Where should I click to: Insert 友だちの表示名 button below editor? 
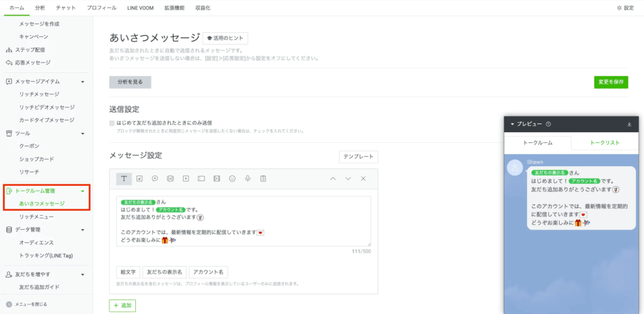coord(165,272)
